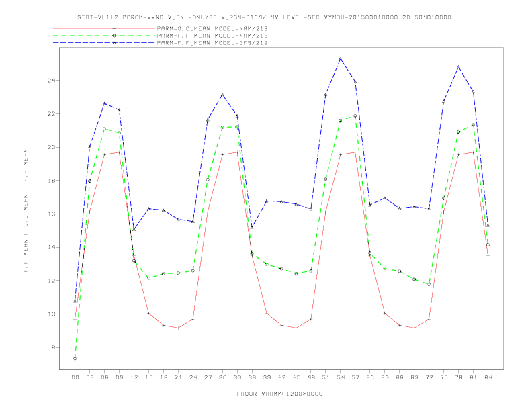Click the y-axis tick label 10
Viewport: 532px width, 411px height.
(51, 314)
